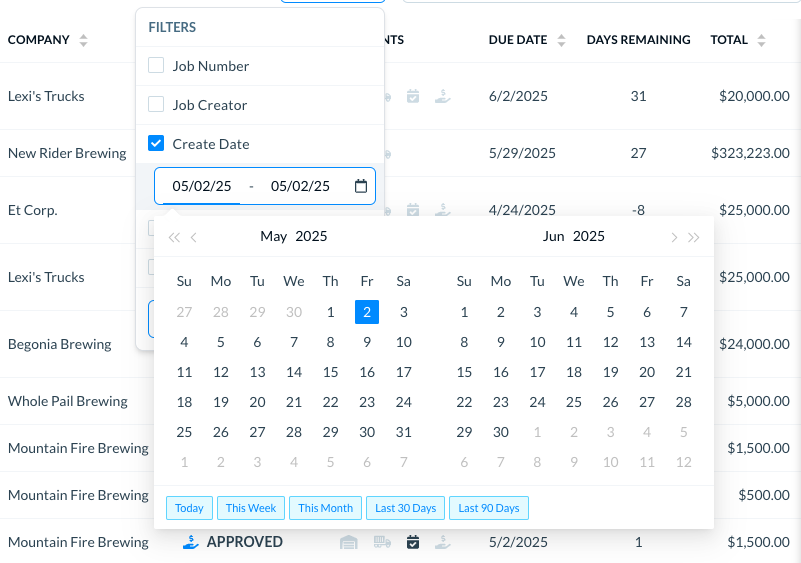
Task: Click the calendar icon in the date range field
Action: [361, 186]
